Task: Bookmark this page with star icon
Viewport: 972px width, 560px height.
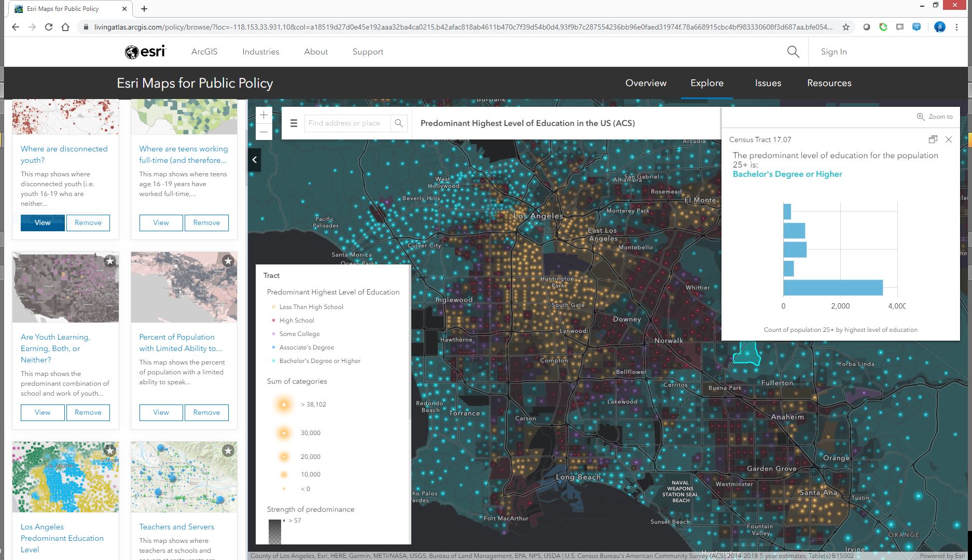Action: [846, 27]
